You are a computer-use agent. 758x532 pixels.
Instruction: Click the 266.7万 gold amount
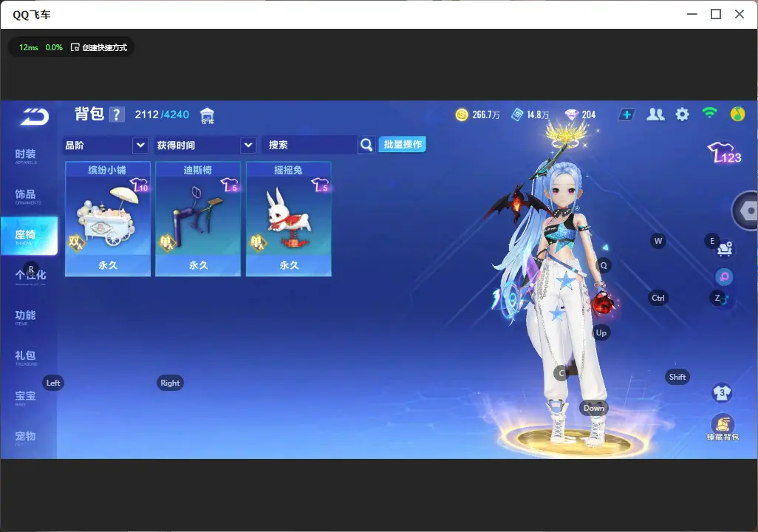[486, 115]
